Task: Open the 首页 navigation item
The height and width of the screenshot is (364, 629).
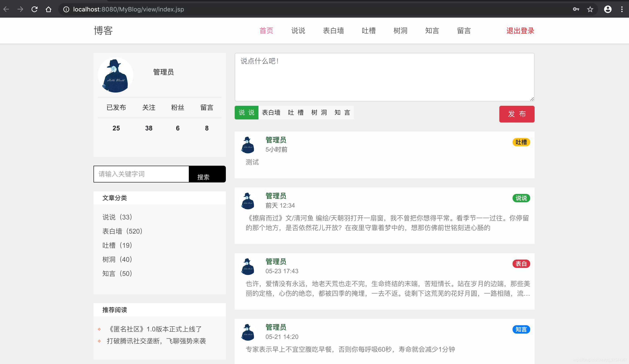Action: pos(266,31)
